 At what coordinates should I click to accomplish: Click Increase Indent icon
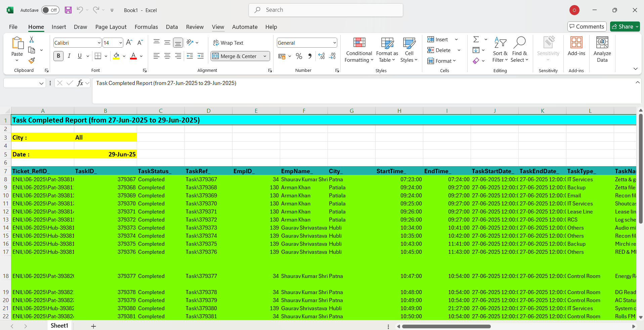coord(201,56)
